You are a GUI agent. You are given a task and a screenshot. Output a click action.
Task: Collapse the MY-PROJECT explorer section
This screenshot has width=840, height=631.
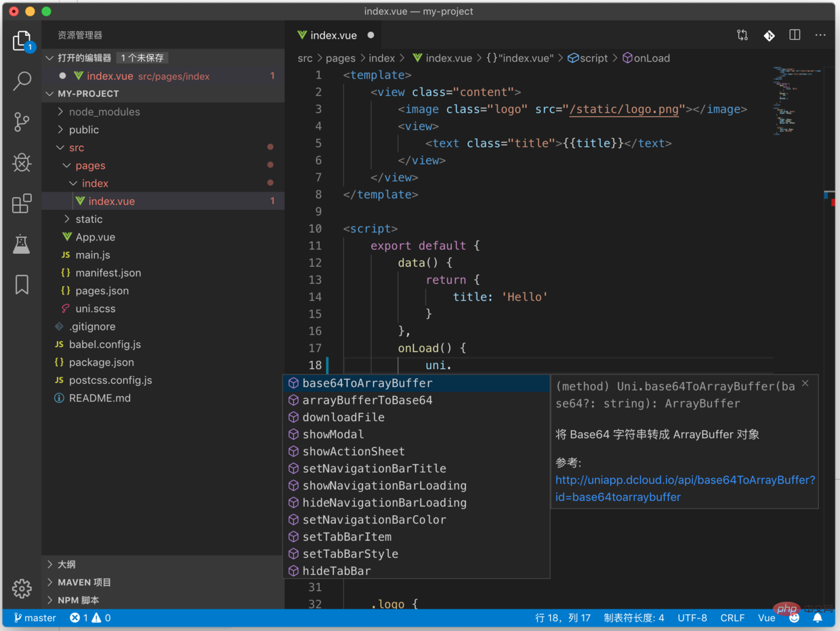tap(87, 93)
